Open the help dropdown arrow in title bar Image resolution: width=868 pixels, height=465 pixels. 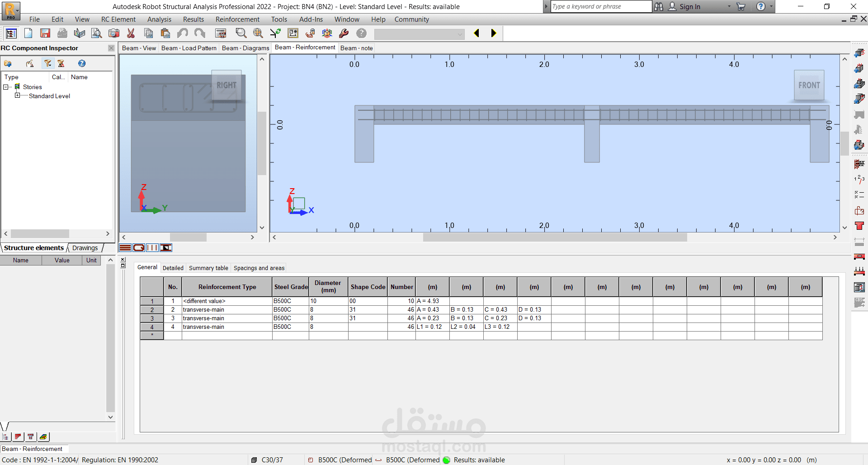tap(771, 6)
